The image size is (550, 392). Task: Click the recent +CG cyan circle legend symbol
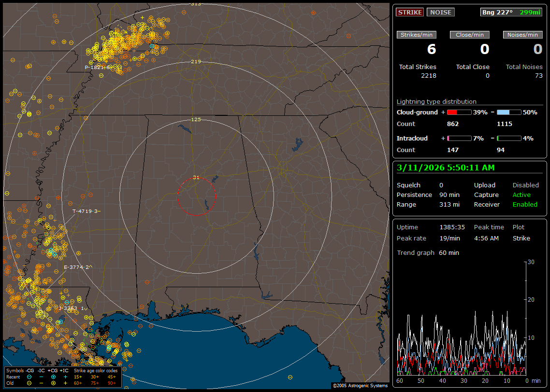53,377
